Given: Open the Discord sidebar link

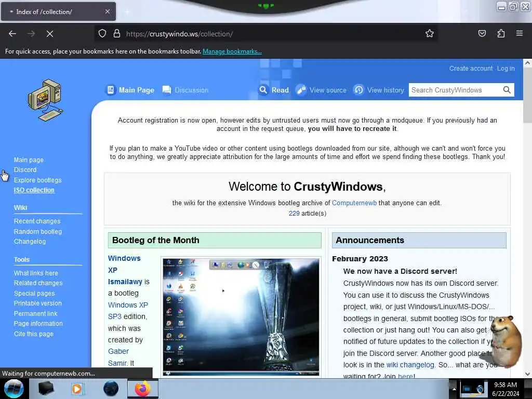Looking at the screenshot, I should point(25,170).
